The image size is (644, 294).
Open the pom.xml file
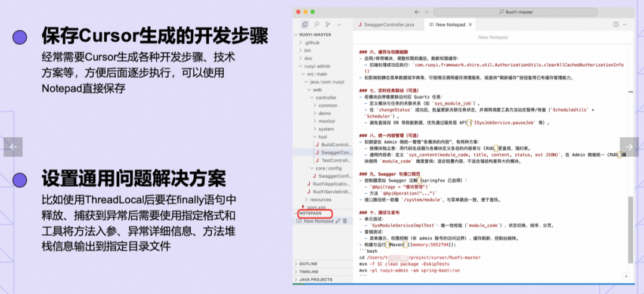click(316, 207)
